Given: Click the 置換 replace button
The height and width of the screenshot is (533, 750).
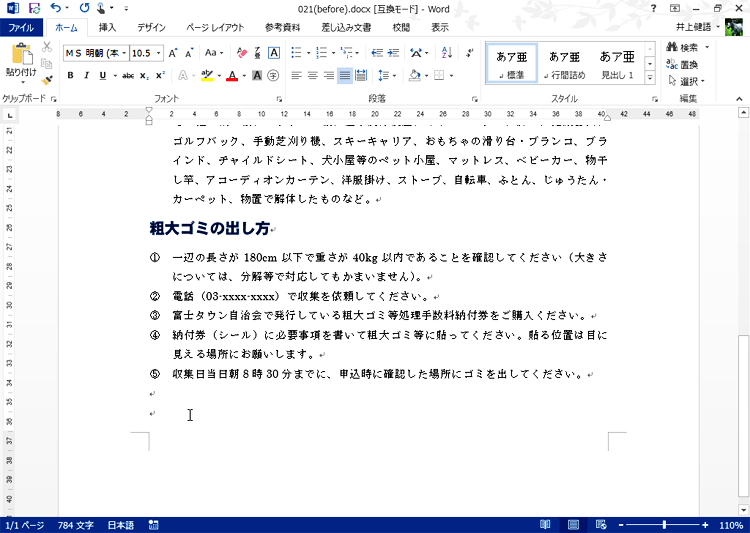Looking at the screenshot, I should [x=683, y=64].
